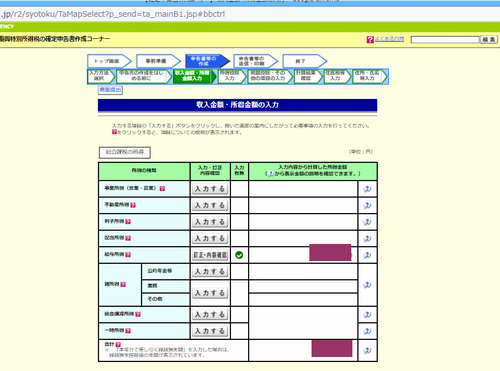Click 入力する for 利子所得

[210, 222]
